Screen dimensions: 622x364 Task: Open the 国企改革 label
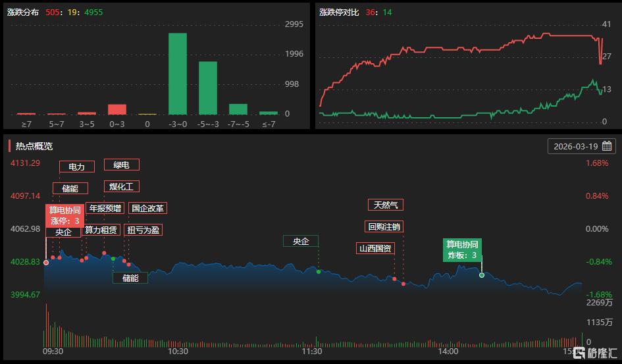pyautogui.click(x=147, y=208)
